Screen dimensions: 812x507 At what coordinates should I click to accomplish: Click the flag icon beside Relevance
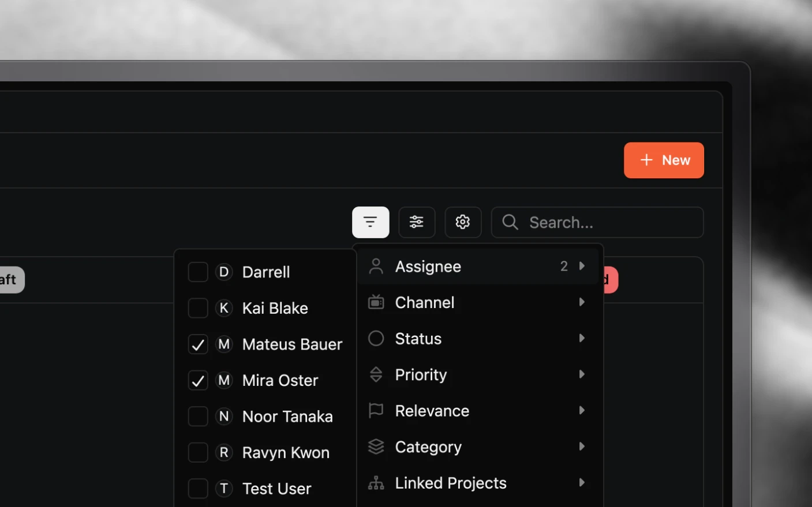click(376, 410)
